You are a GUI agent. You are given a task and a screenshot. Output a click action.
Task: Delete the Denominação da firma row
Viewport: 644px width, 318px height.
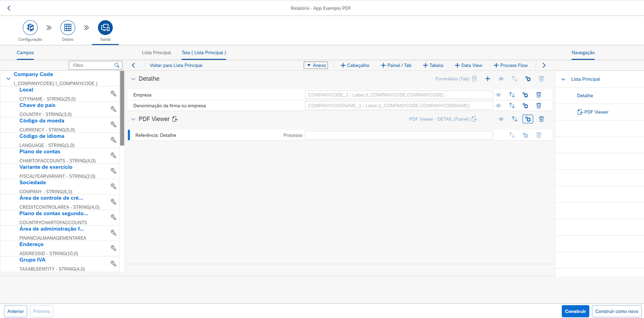[539, 106]
